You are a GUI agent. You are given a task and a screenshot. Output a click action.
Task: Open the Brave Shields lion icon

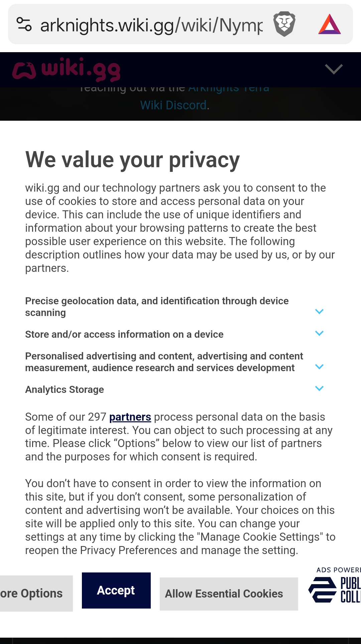(x=284, y=24)
